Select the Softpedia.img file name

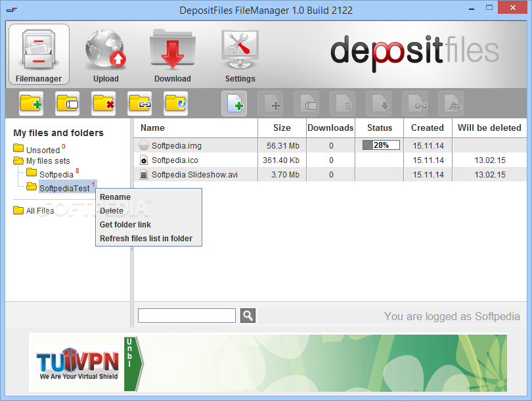[x=177, y=146]
